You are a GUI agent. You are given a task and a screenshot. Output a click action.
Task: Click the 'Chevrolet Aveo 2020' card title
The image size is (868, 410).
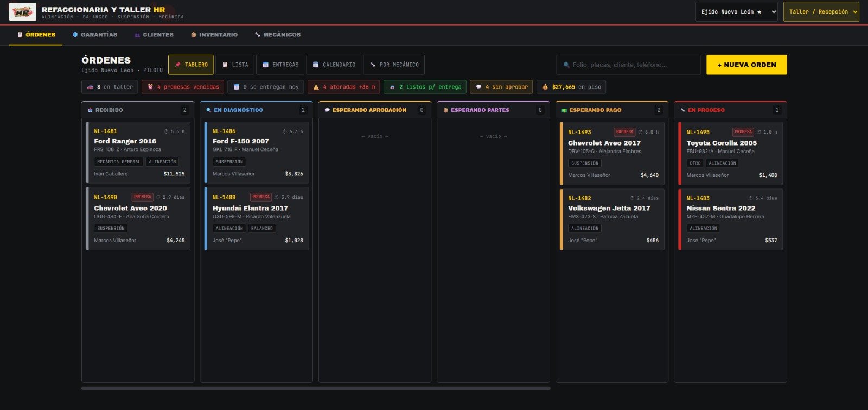tap(130, 208)
